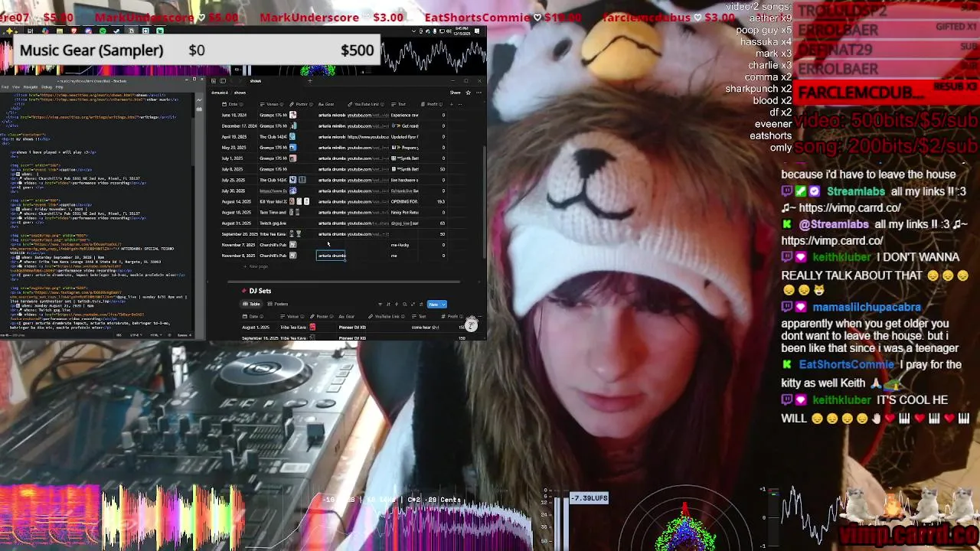Open the red poster thumbnail in August 1 row

click(312, 327)
